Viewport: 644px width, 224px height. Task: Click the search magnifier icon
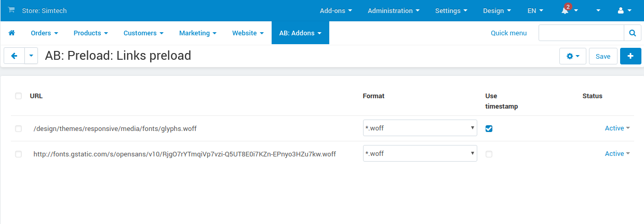click(x=632, y=33)
